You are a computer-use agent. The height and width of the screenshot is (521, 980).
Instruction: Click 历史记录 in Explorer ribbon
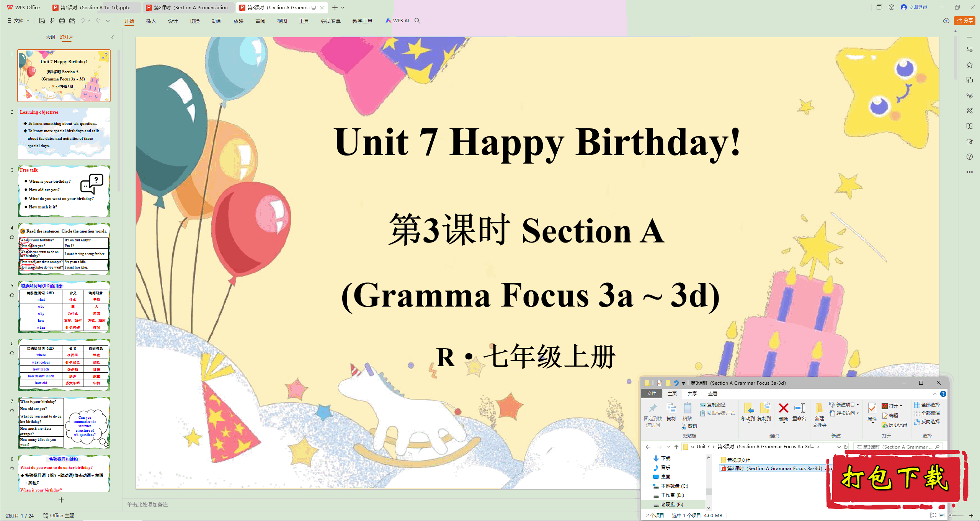click(x=895, y=425)
